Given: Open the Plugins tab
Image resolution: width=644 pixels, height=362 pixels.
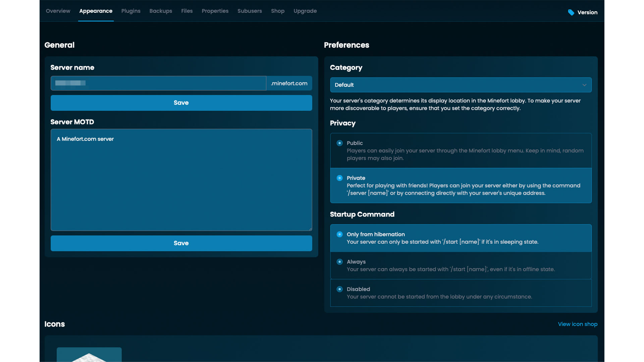Looking at the screenshot, I should click(131, 11).
